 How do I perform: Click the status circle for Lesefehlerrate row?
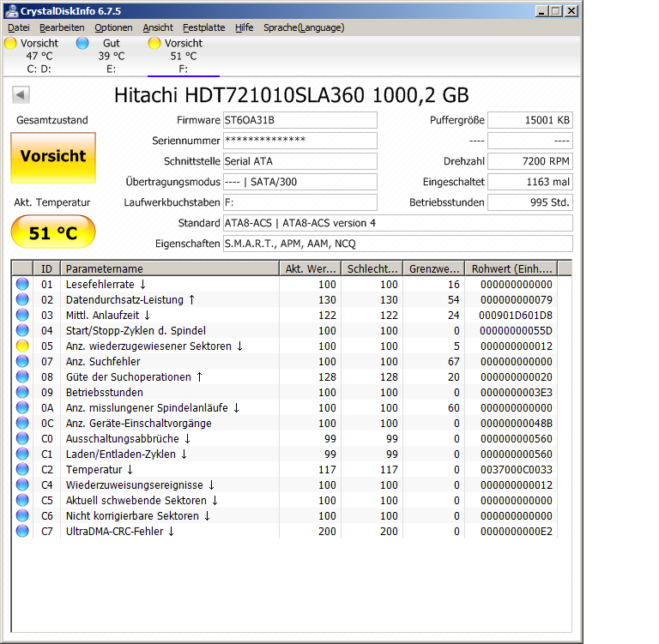pyautogui.click(x=22, y=285)
